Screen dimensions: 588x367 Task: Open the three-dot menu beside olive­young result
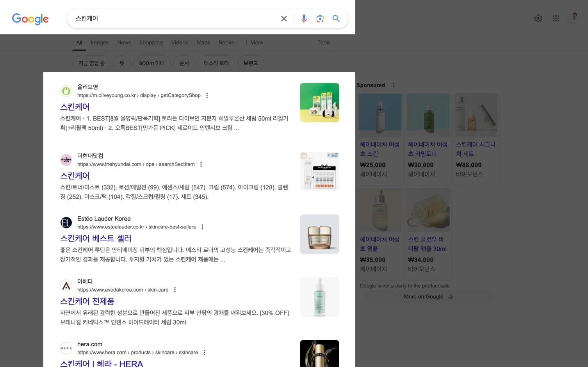(x=207, y=95)
